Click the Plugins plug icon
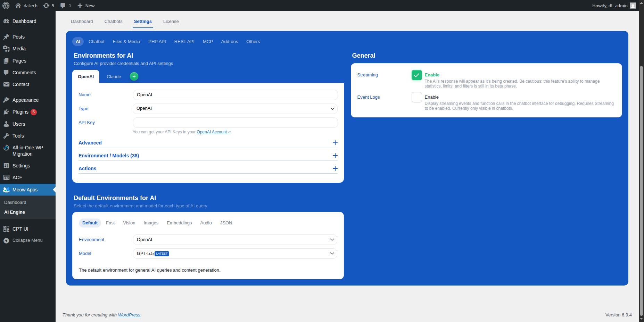 click(6, 112)
